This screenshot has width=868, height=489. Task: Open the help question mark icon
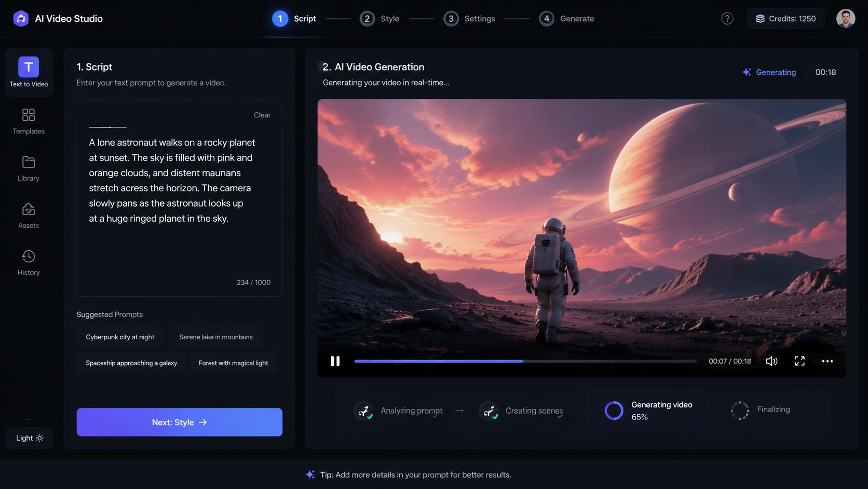click(x=727, y=19)
